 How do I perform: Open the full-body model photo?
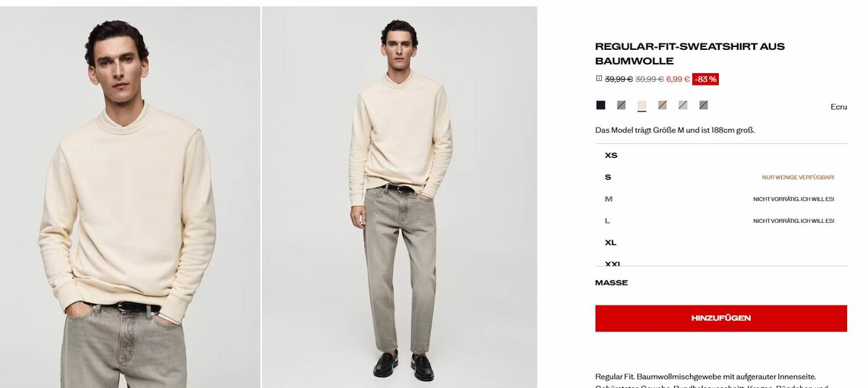tap(399, 197)
